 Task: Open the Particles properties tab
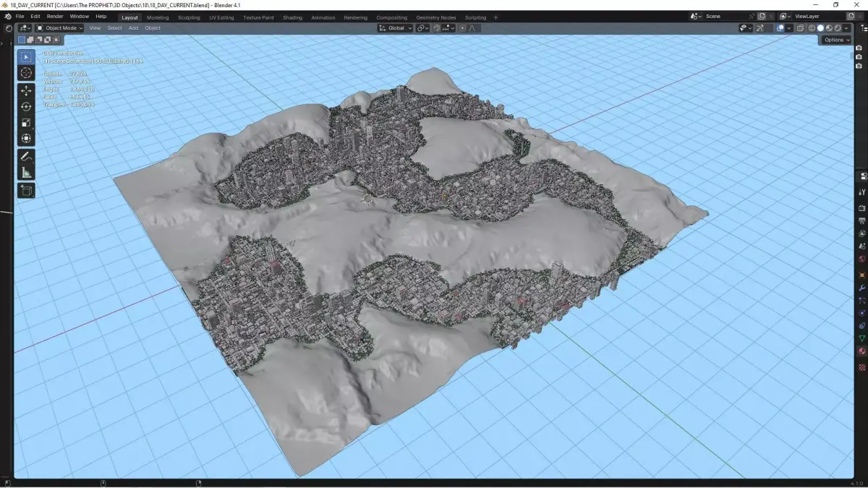[x=862, y=300]
